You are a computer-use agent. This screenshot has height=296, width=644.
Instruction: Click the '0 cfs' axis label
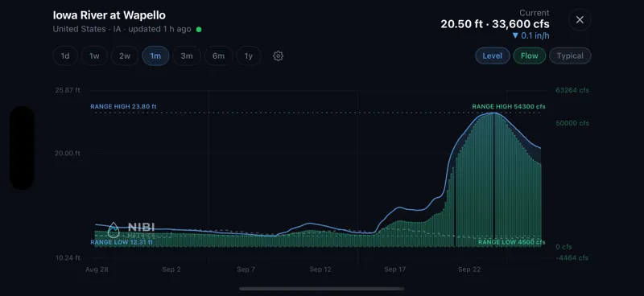[563, 247]
